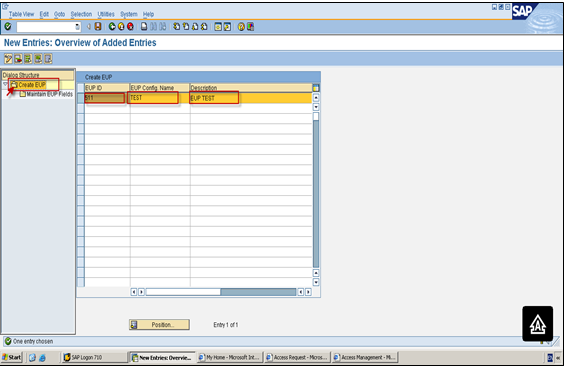
Task: Click the Delete entry icon in application toolbar
Action: (x=18, y=58)
